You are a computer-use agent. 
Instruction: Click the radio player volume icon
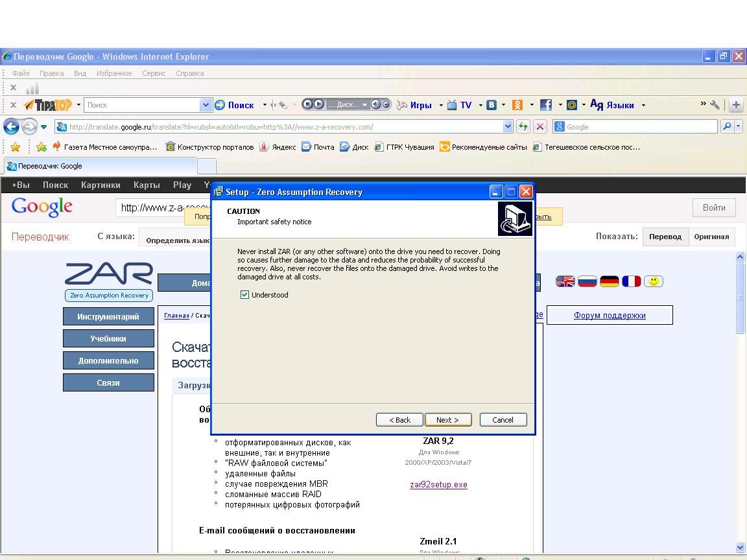pos(376,104)
